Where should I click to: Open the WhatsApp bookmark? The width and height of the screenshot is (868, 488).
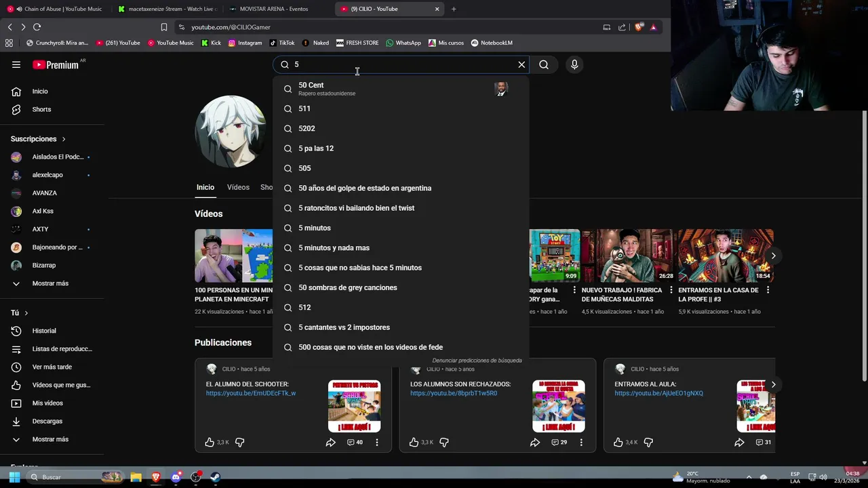tap(403, 43)
